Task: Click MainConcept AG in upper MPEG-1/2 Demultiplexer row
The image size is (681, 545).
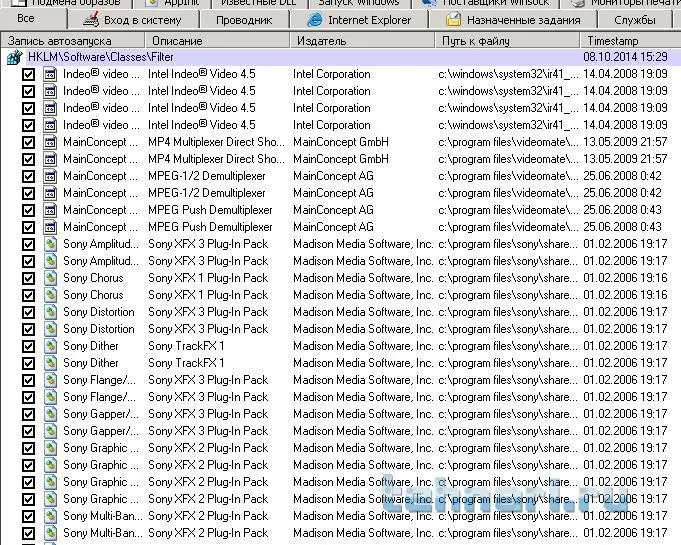Action: (333, 176)
